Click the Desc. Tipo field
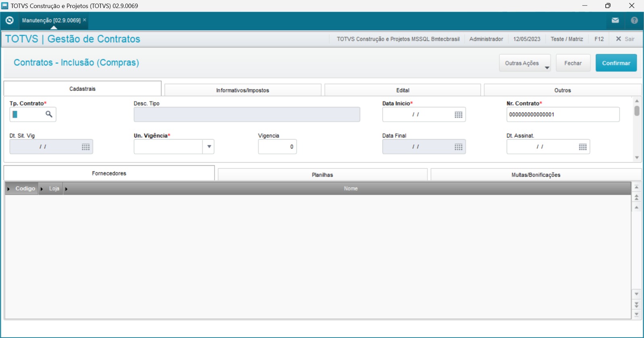Screen dimensions: 644x338 (x=247, y=114)
